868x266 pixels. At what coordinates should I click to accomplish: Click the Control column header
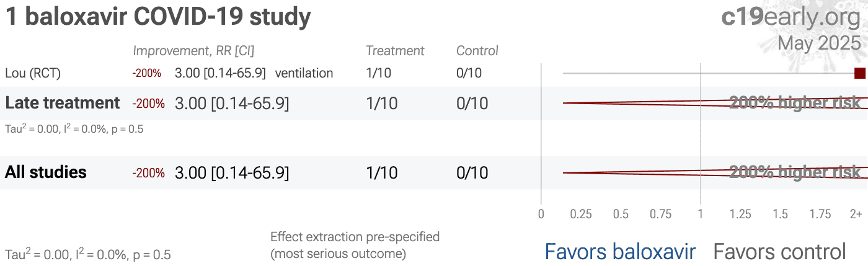click(477, 51)
